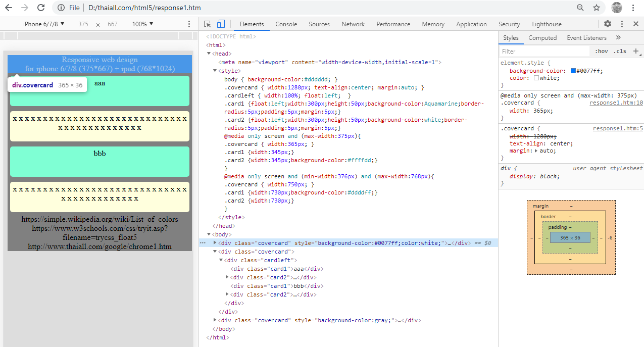This screenshot has height=347, width=644.
Task: Click the #0077ff background color swatch
Action: [573, 71]
